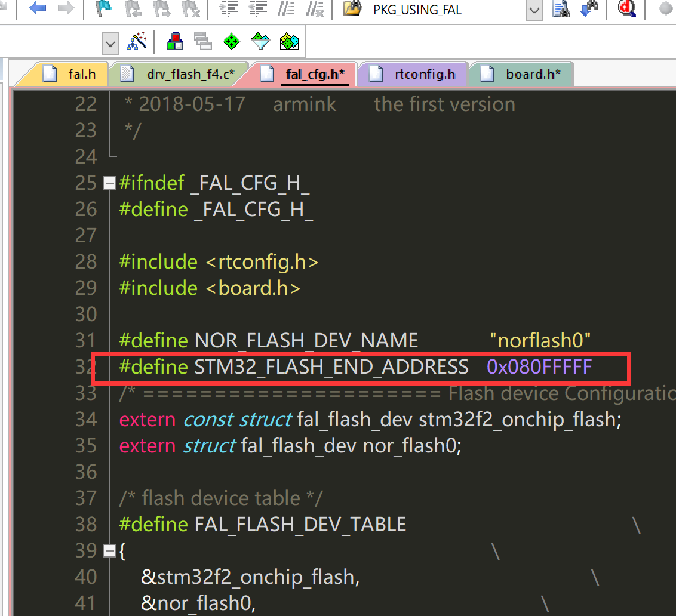This screenshot has width=676, height=616.
Task: Collapse the code block at line 25
Action: click(x=109, y=183)
